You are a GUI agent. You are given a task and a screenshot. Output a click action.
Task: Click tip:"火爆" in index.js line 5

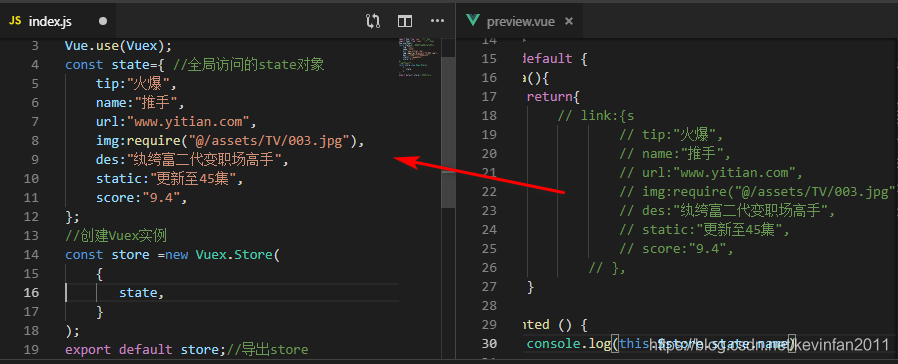[x=136, y=84]
